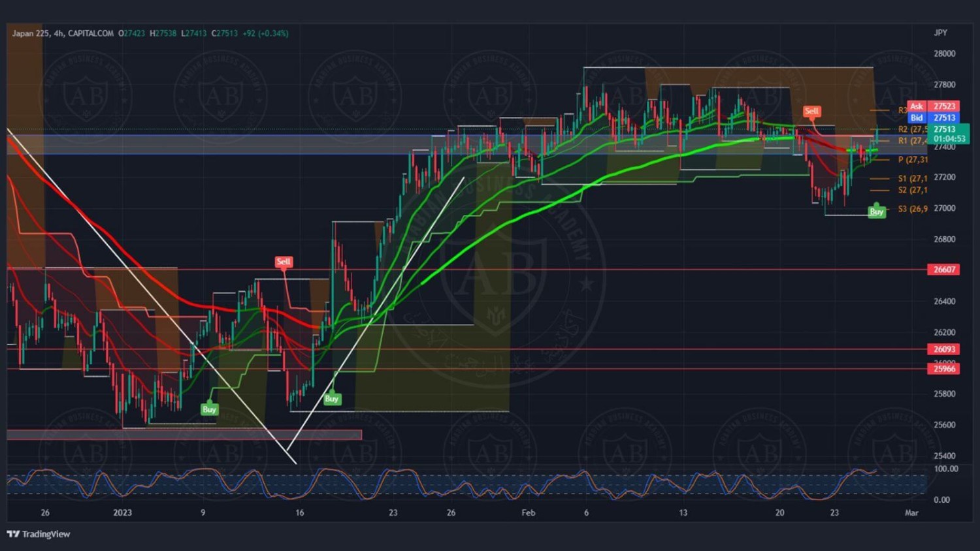Image resolution: width=980 pixels, height=551 pixels.
Task: Click the high value H27538
Action: click(x=163, y=33)
